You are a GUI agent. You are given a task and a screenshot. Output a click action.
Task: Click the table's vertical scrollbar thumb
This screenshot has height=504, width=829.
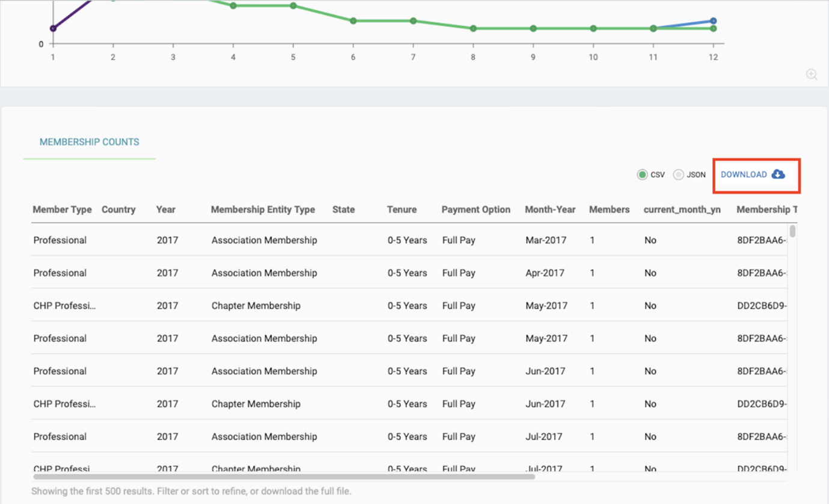point(793,231)
